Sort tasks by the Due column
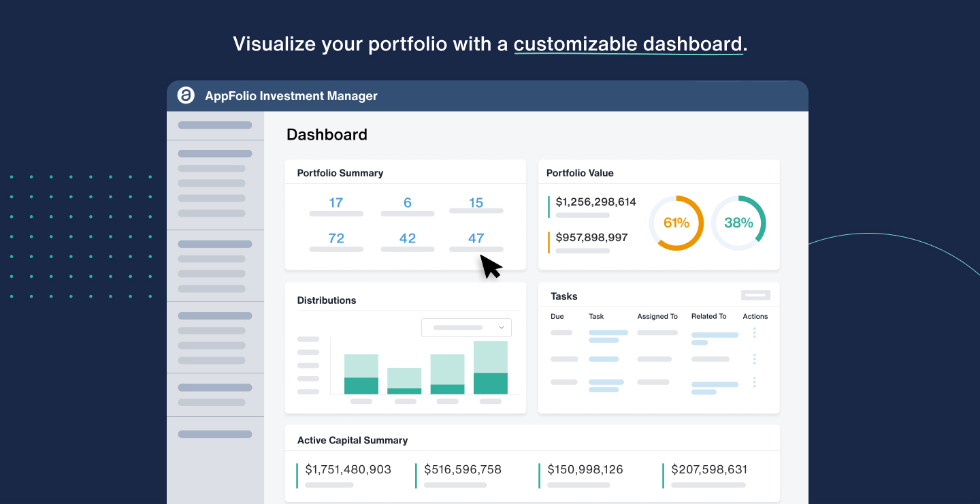Screen dimensions: 980x504 pyautogui.click(x=557, y=316)
